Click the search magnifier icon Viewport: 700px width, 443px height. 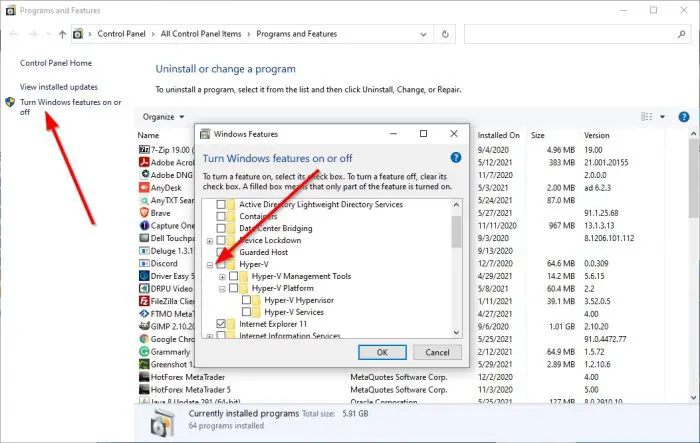coord(681,34)
